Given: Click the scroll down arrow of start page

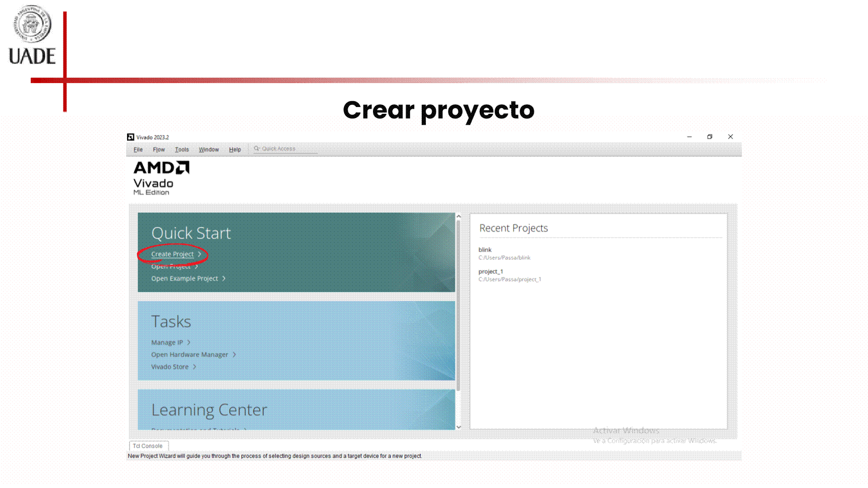Looking at the screenshot, I should pos(458,427).
